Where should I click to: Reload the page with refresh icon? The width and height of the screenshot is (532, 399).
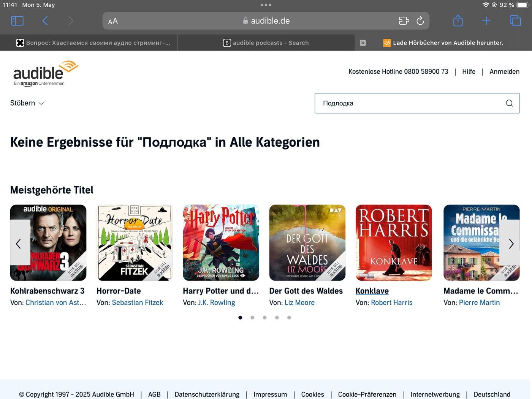coord(420,21)
